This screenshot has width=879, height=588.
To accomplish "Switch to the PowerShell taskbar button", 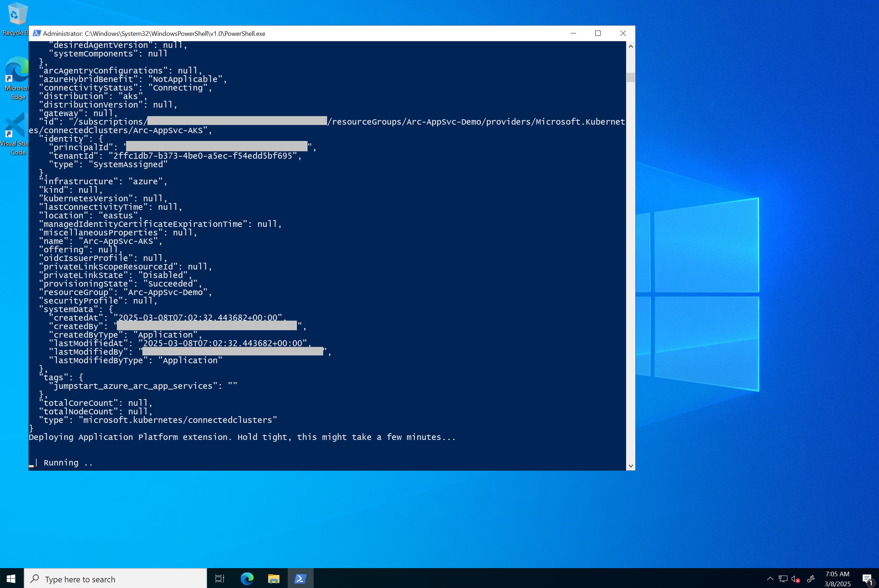I will point(300,579).
